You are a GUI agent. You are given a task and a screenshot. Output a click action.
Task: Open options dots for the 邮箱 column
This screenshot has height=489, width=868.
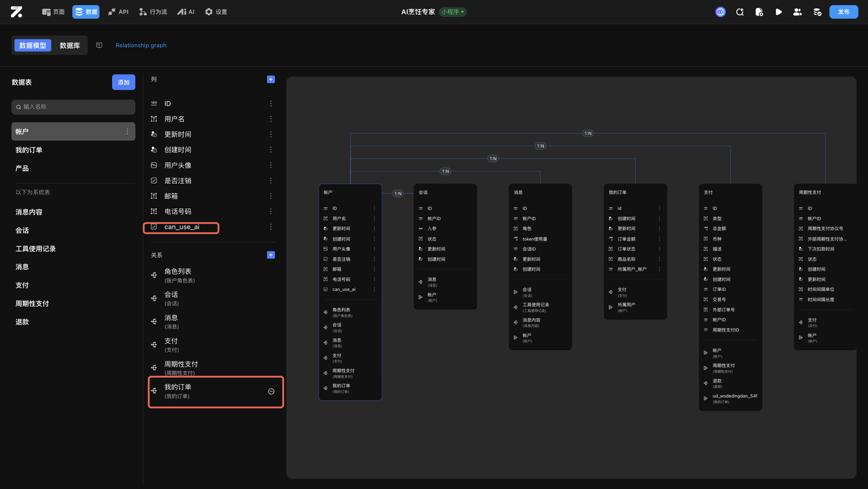271,196
